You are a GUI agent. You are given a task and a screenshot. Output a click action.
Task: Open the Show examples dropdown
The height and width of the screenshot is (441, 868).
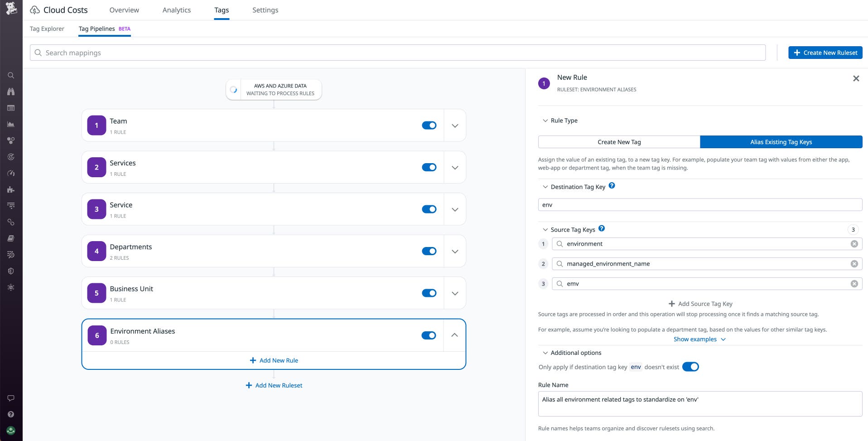coord(699,339)
